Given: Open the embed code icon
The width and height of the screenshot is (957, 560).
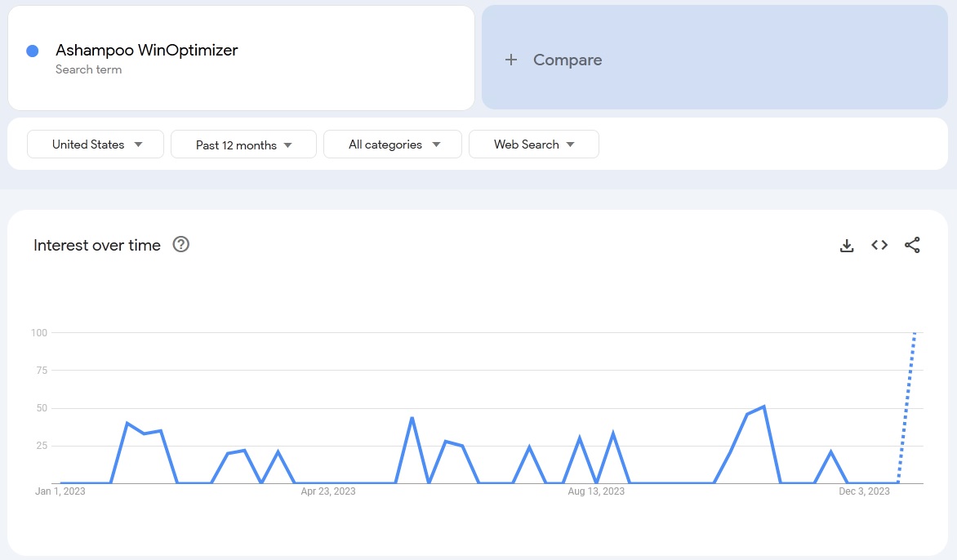Looking at the screenshot, I should pyautogui.click(x=879, y=245).
